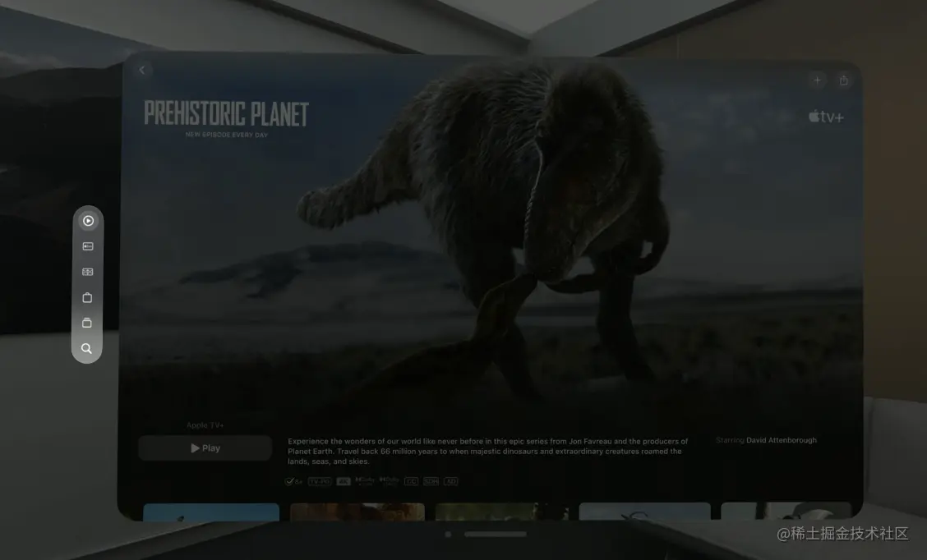Click the "Apple TV+" label above Play

click(205, 425)
